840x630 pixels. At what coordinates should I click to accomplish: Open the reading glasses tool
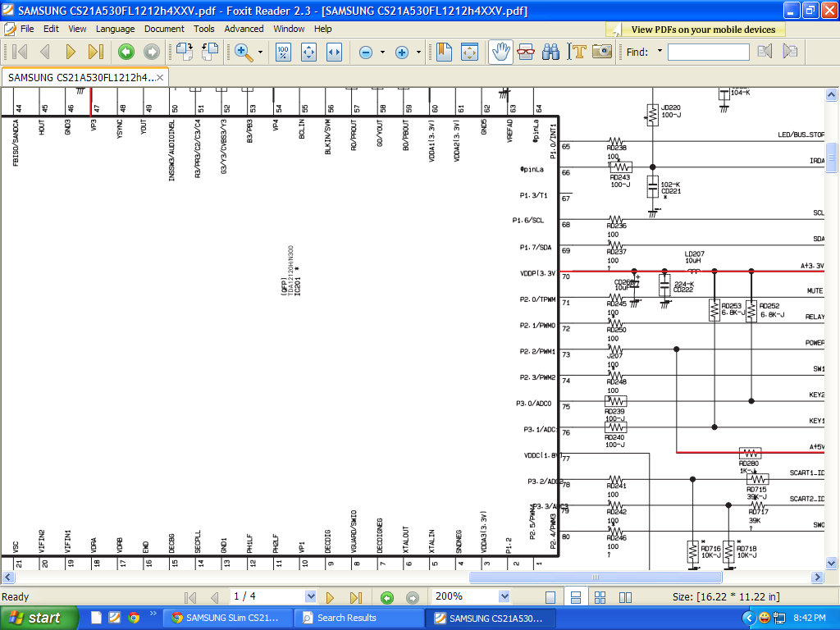(526, 52)
